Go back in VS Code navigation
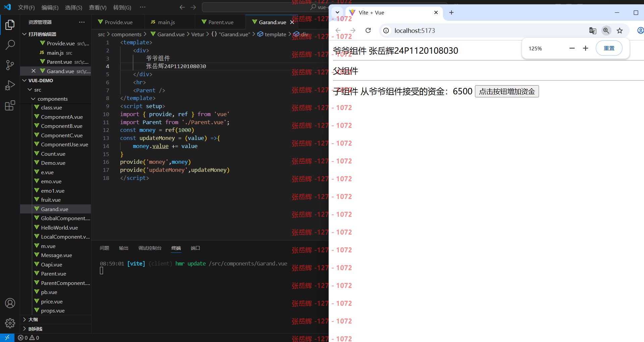Image resolution: width=644 pixels, height=342 pixels. tap(182, 7)
